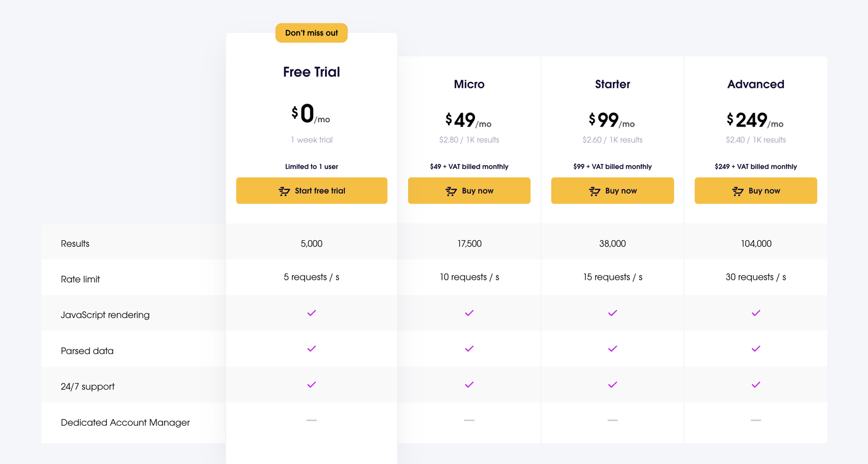Click 24/7 support checkmark under Advanced plan
This screenshot has height=464, width=868.
click(x=756, y=384)
